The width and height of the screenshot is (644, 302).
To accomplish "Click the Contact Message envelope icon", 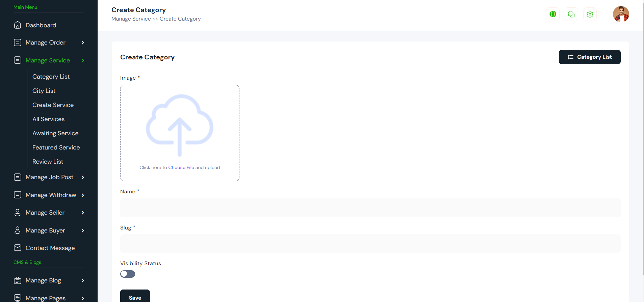I will (18, 248).
